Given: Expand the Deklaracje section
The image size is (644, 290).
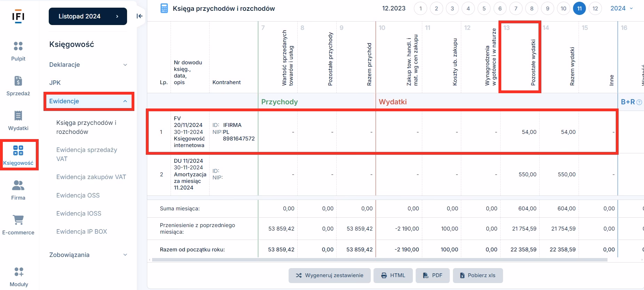Looking at the screenshot, I should 88,65.
